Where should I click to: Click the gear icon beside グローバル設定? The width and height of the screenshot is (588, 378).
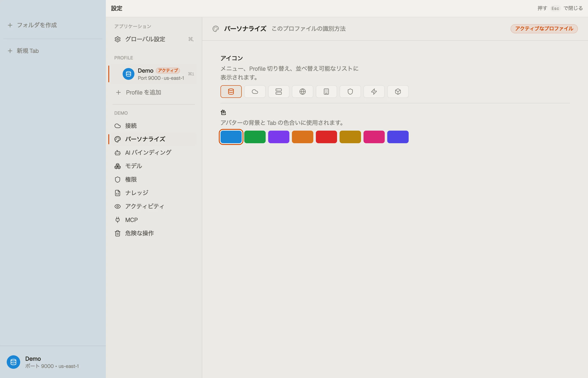tap(118, 39)
